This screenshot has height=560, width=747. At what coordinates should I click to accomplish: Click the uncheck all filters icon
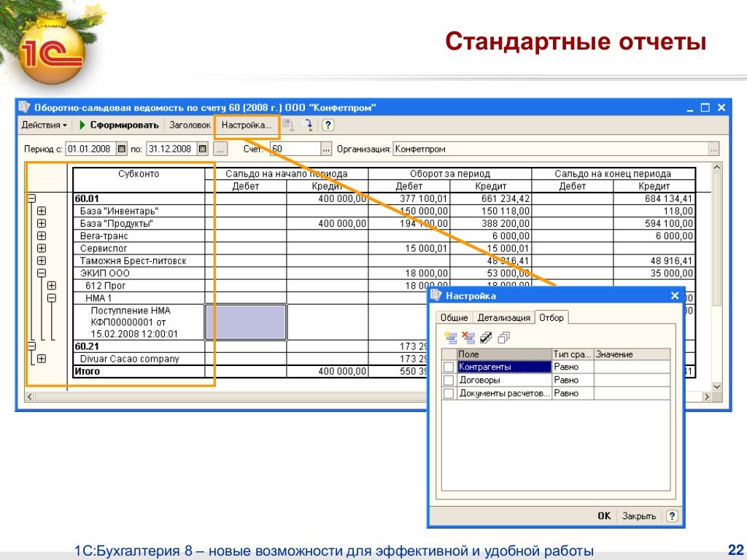503,338
